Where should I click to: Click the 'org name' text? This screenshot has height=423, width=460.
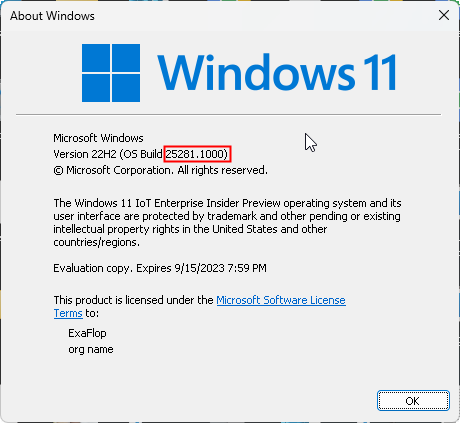pyautogui.click(x=91, y=349)
